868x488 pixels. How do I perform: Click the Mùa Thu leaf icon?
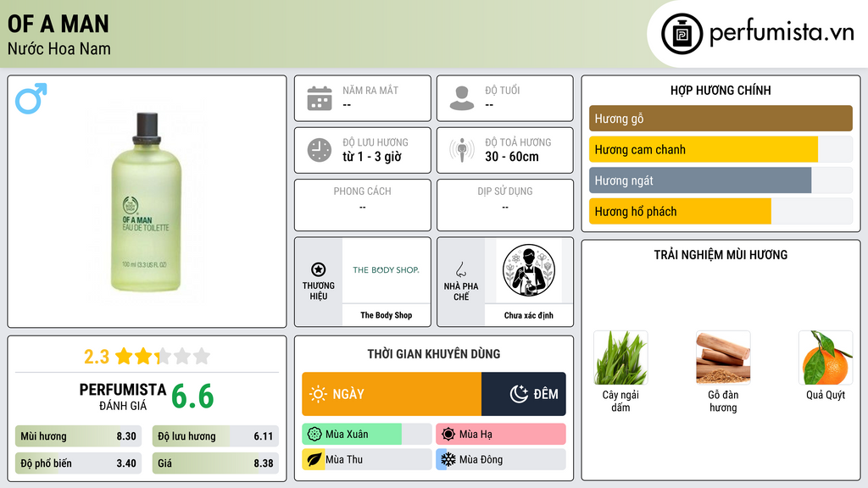pyautogui.click(x=314, y=460)
